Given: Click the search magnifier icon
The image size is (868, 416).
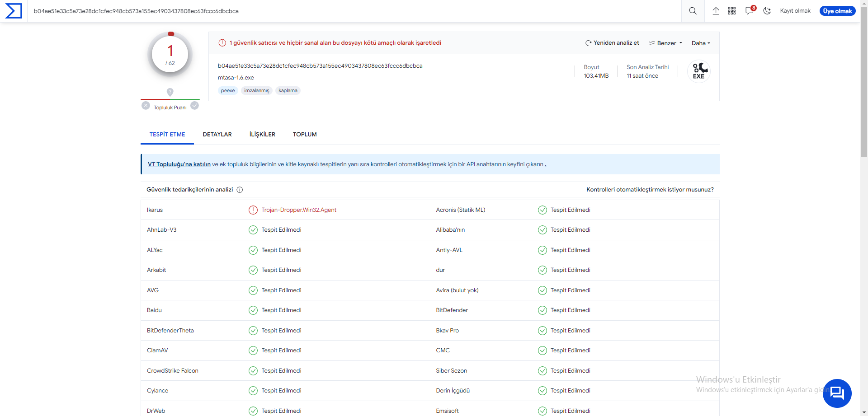Looking at the screenshot, I should click(x=693, y=11).
